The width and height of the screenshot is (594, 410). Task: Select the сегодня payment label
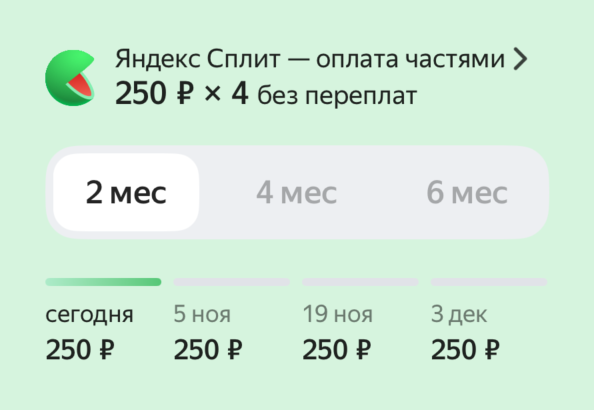click(x=89, y=315)
